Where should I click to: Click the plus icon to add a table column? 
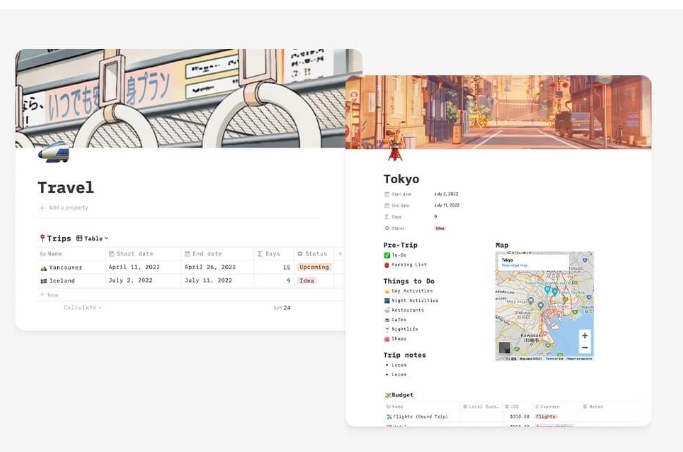(x=340, y=253)
